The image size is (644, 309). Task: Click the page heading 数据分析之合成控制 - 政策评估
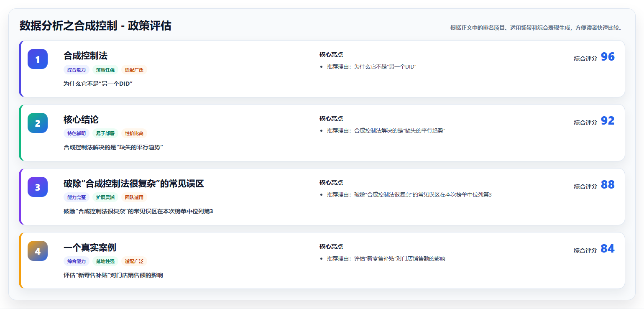tap(95, 26)
